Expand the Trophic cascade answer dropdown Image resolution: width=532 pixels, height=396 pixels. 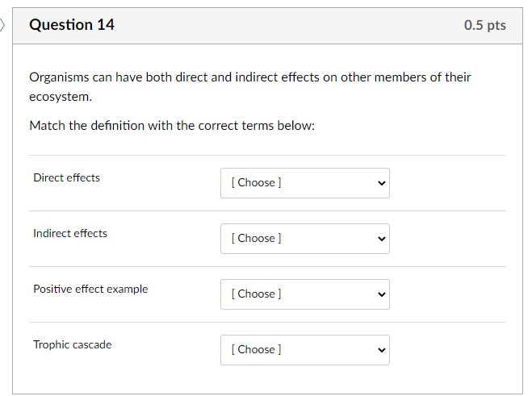click(x=304, y=349)
